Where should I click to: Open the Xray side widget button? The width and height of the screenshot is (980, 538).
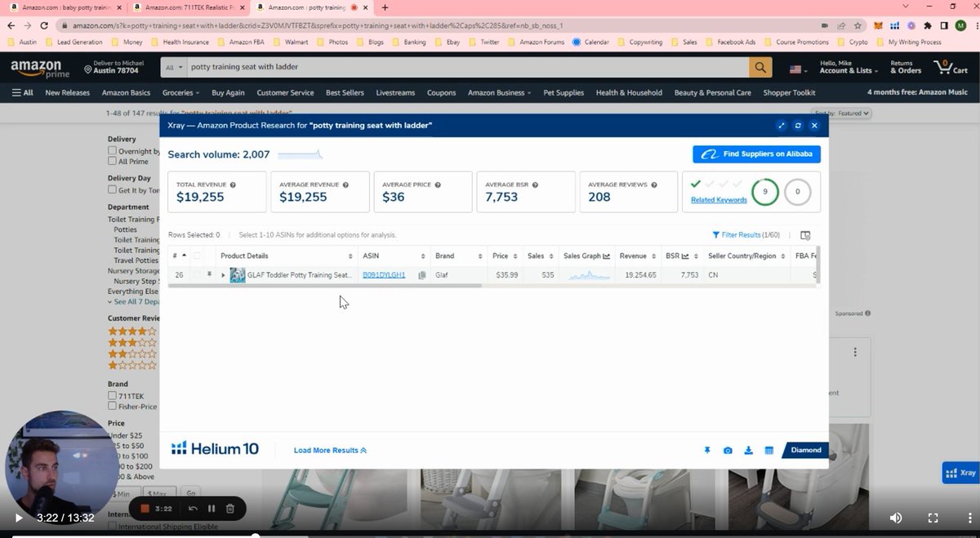tap(960, 472)
